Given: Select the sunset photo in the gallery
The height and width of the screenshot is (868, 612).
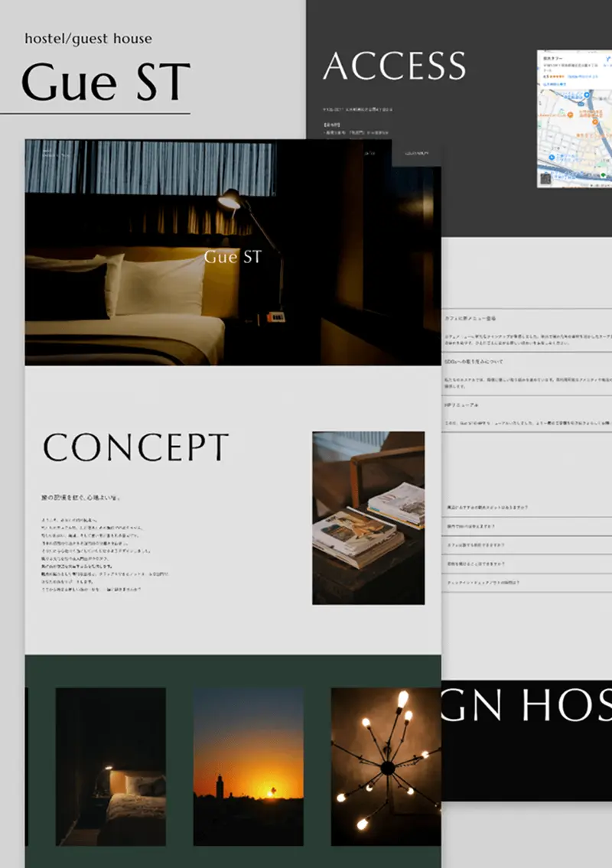Looking at the screenshot, I should tap(248, 766).
